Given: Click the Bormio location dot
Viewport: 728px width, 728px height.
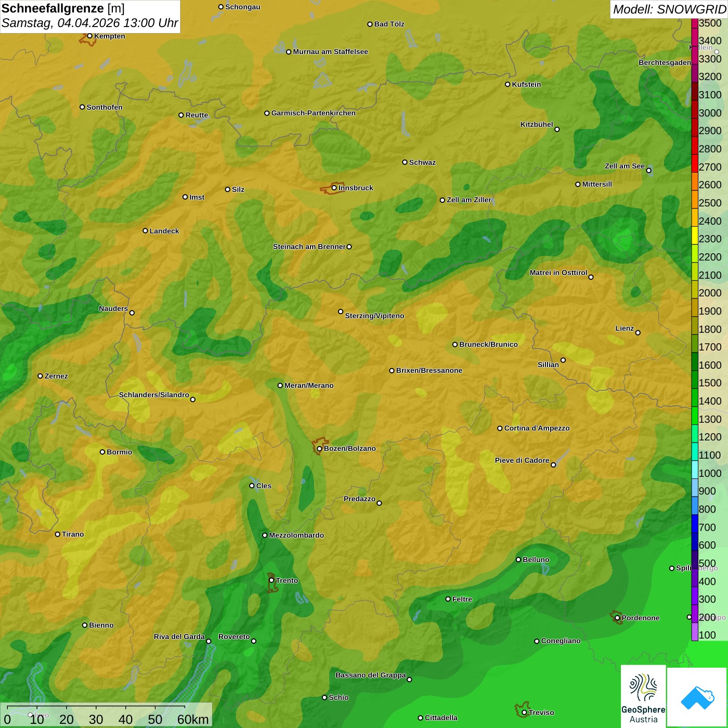Looking at the screenshot, I should pos(102,452).
